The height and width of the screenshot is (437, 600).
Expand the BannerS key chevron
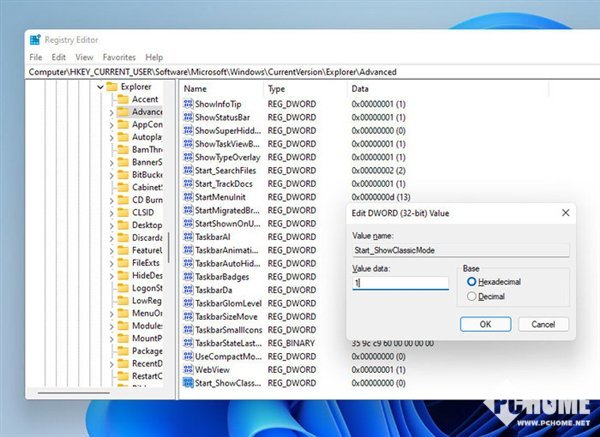111,163
